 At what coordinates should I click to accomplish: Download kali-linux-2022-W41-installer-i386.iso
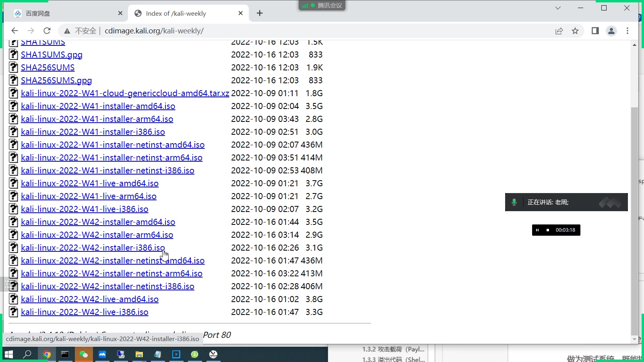click(x=93, y=132)
